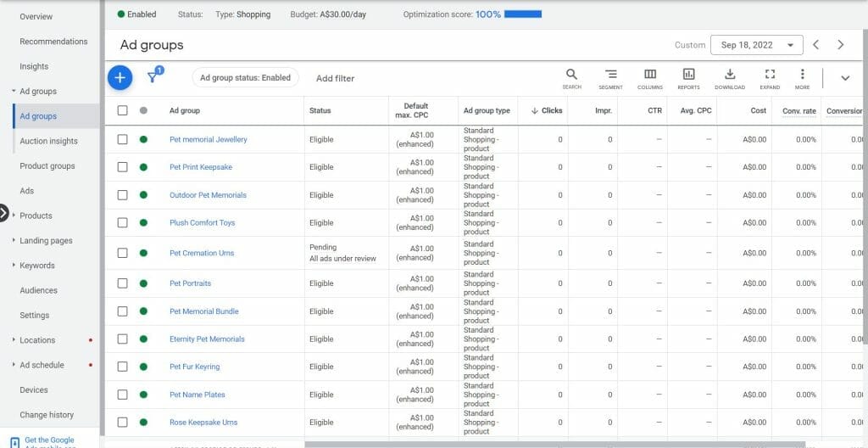Go to Auction insights in sidebar

click(48, 142)
